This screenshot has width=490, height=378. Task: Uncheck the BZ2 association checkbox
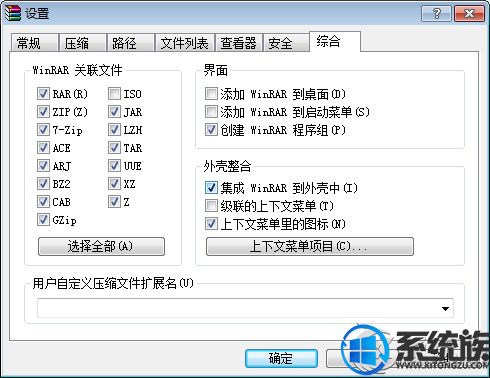click(43, 184)
